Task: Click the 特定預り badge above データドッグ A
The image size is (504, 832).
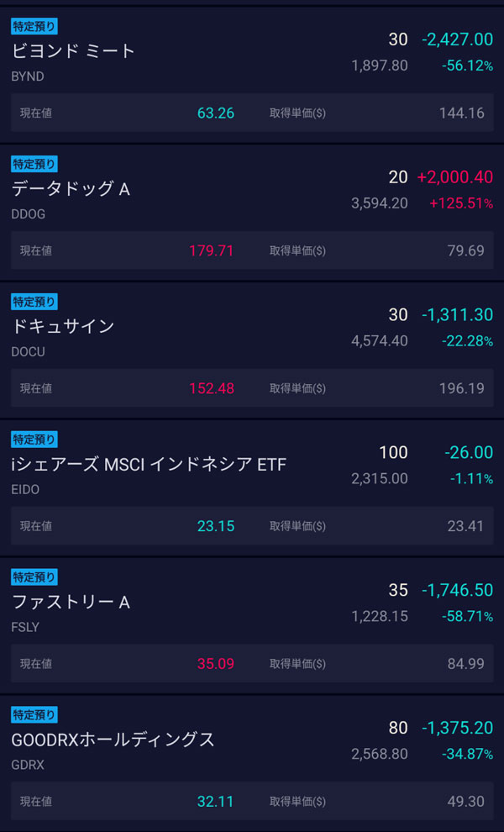Action: click(34, 164)
